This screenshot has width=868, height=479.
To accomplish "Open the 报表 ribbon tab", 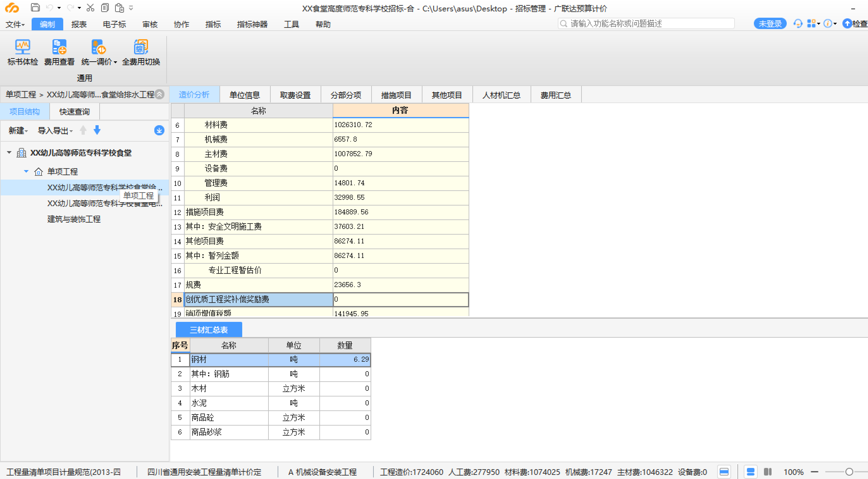I will pos(79,24).
